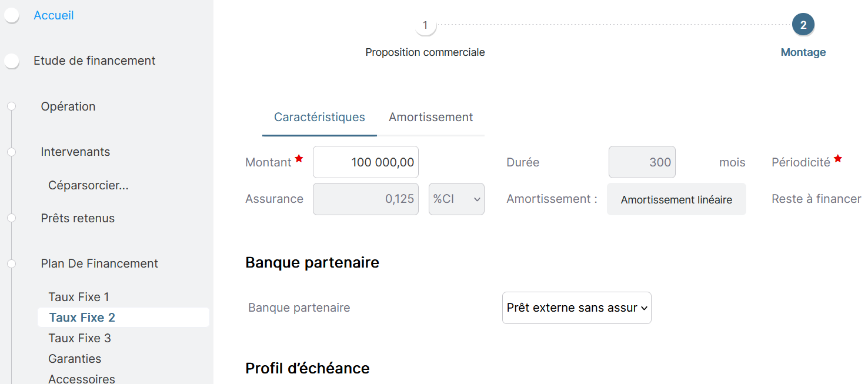Navigate to Intervenants section
Screen dimensions: 868x384
(x=75, y=152)
